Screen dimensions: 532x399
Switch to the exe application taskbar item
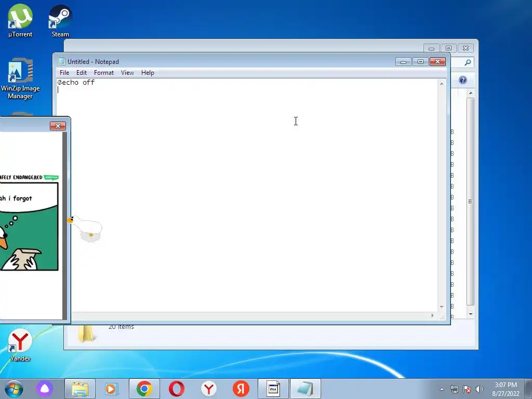(x=273, y=389)
